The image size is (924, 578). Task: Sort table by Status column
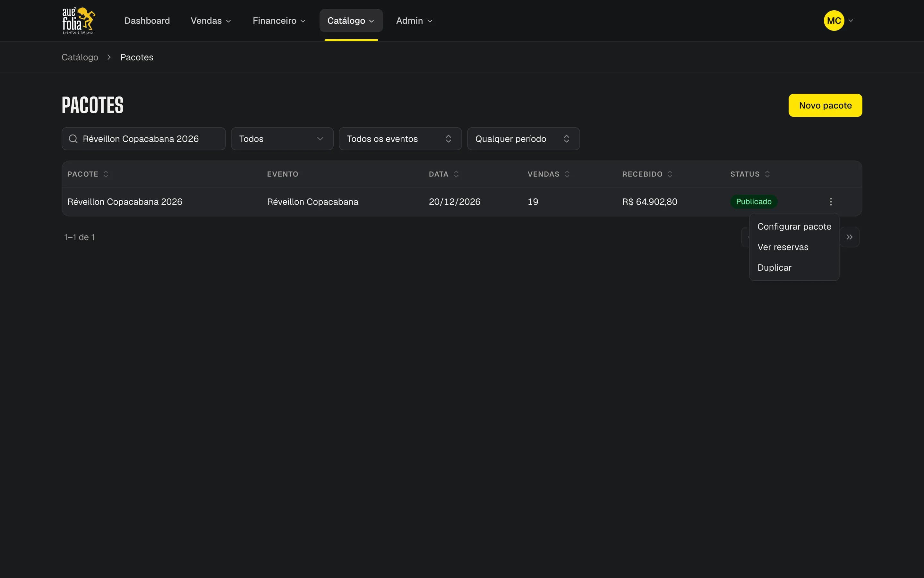[750, 174]
